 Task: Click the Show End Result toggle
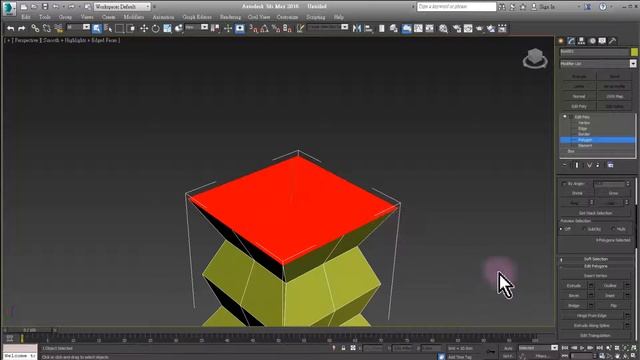(577, 165)
